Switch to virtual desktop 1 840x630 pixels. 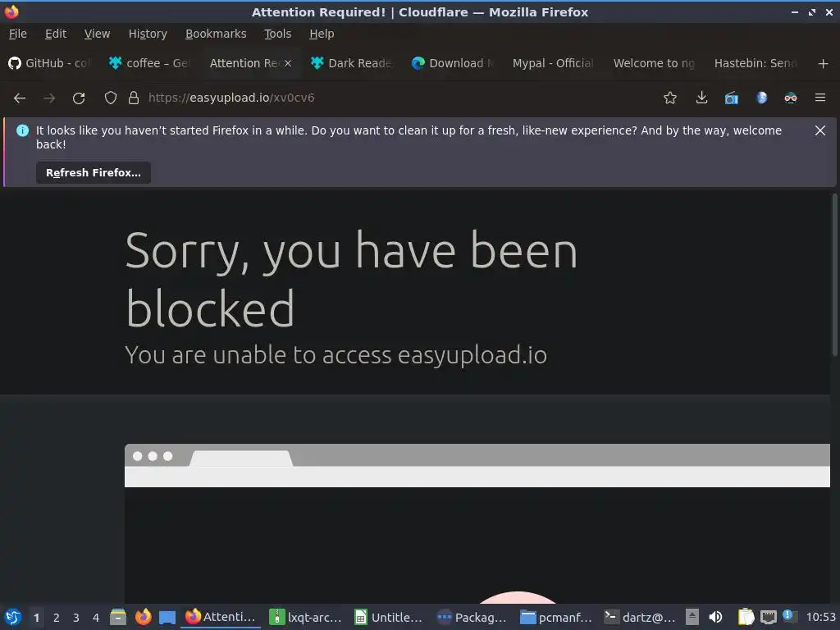(36, 618)
